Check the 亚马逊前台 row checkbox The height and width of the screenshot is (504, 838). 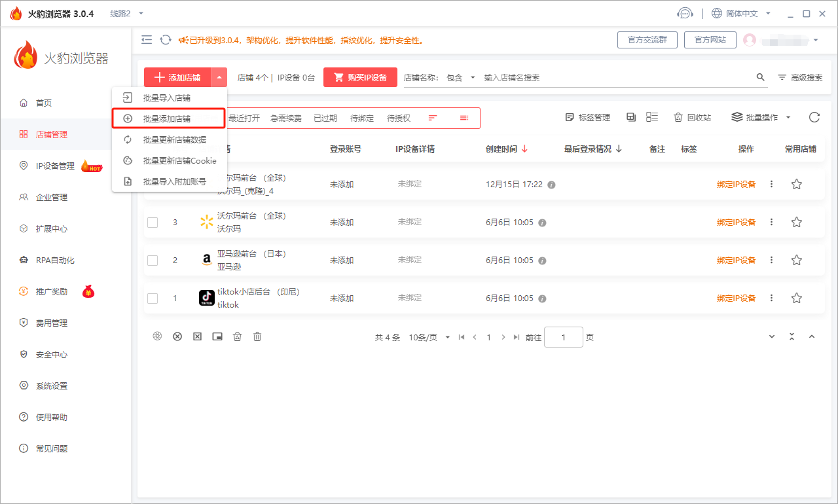coord(153,260)
